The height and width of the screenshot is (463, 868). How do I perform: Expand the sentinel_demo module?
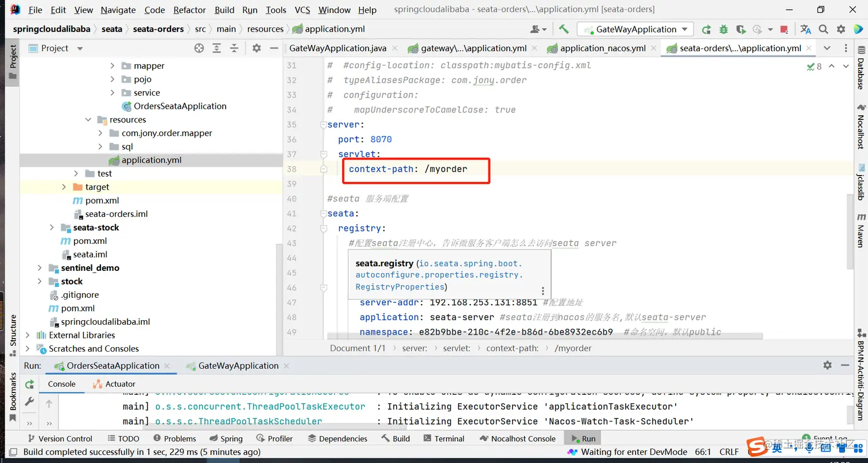(40, 268)
